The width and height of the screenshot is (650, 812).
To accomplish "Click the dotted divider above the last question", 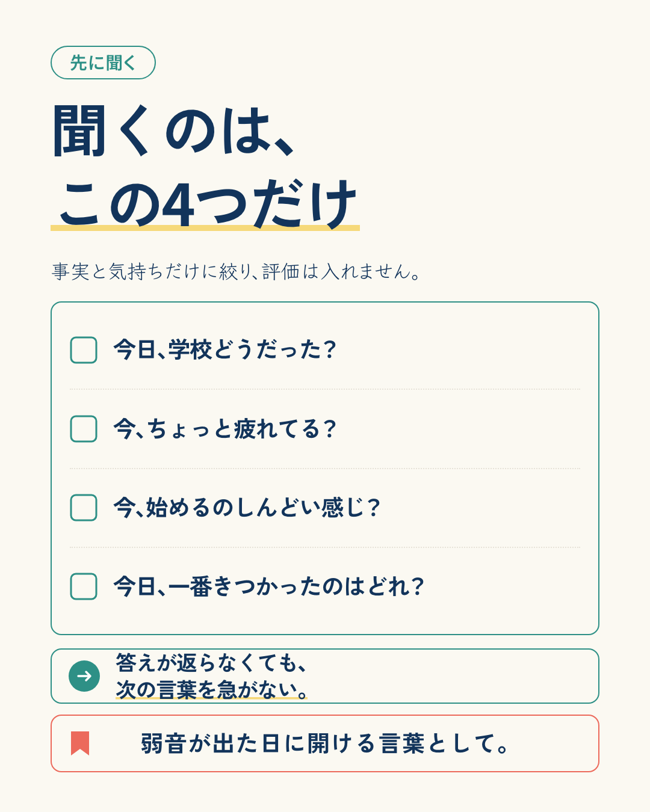I will point(325,547).
